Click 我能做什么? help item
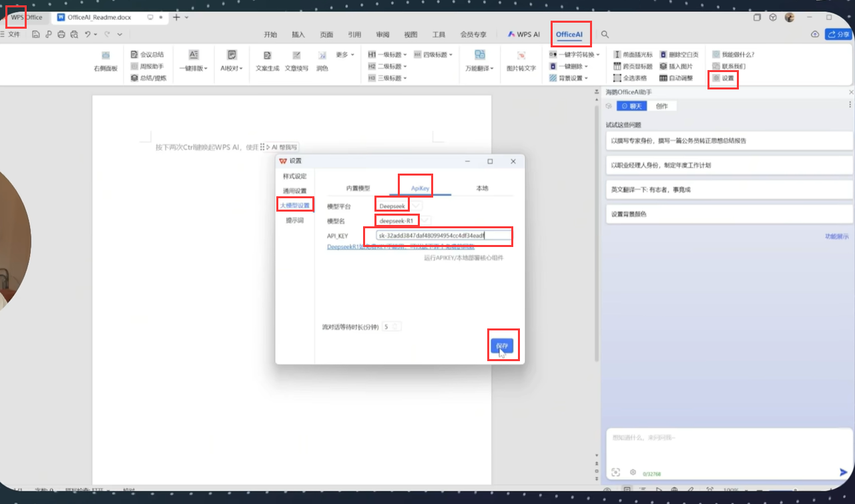 coord(733,55)
